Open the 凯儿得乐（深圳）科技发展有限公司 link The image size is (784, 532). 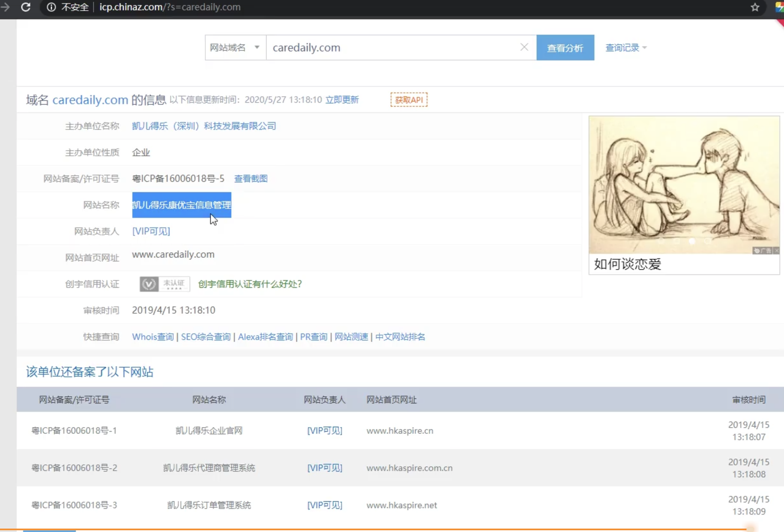click(204, 126)
